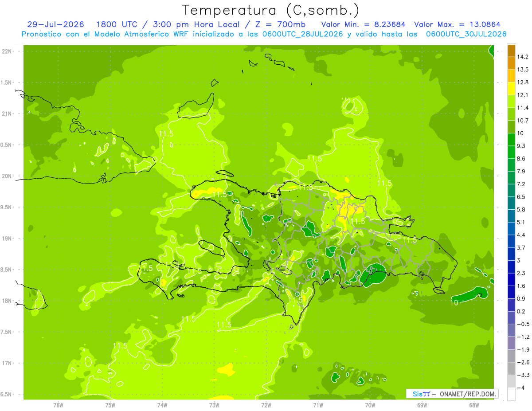Click the "17N" latitude axis label

(x=7, y=363)
